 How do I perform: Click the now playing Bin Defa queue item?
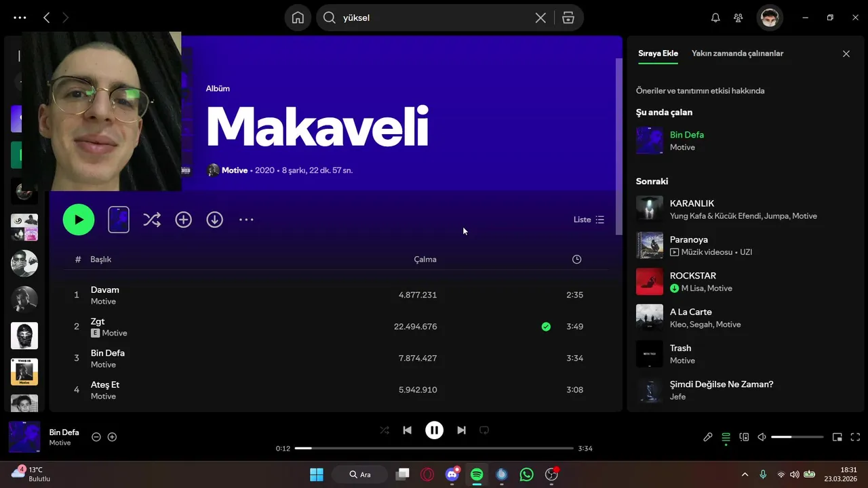(745, 140)
